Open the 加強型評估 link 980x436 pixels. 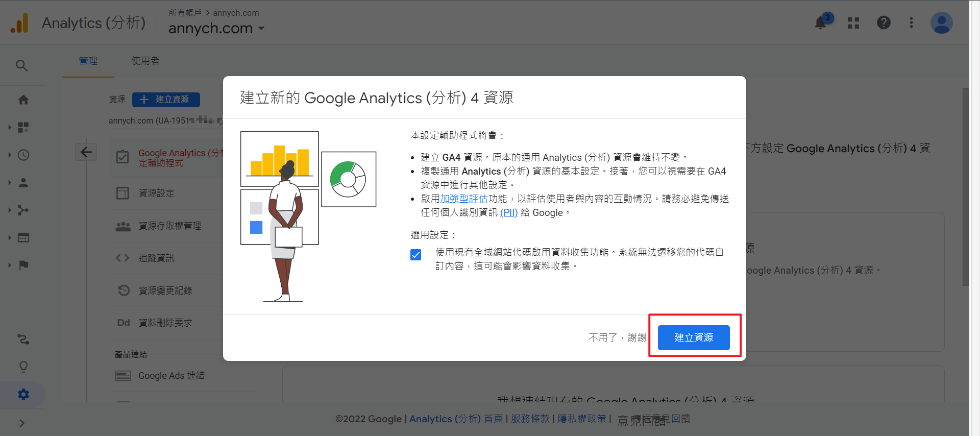point(463,199)
